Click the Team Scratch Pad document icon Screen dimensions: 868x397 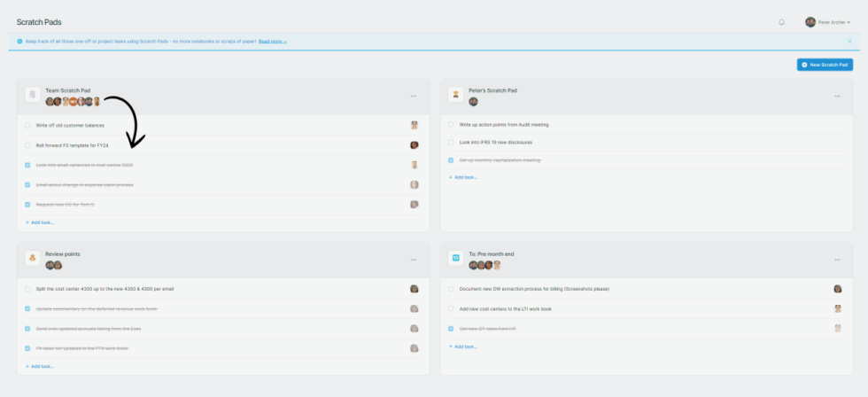coord(32,94)
